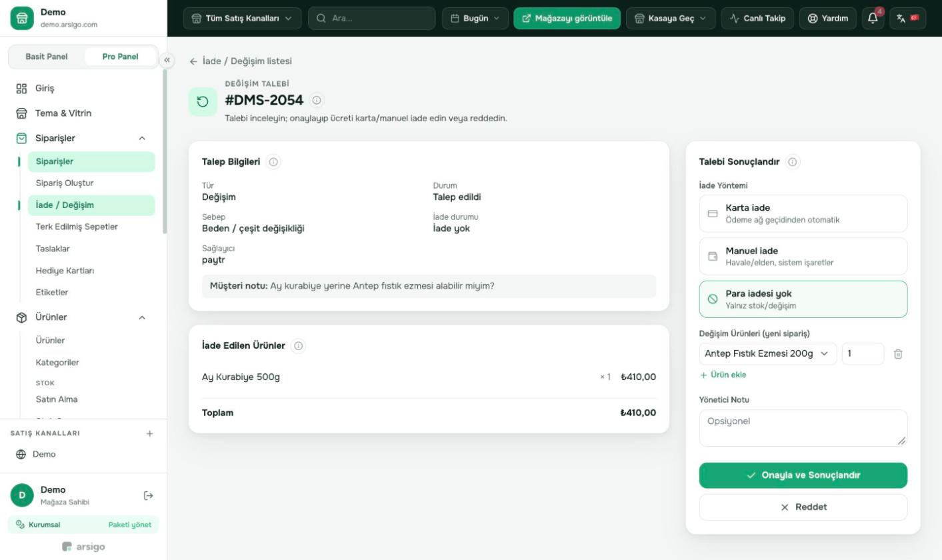The image size is (942, 560).
Task: Open Sipariş Oluştur menu item
Action: coord(91,183)
